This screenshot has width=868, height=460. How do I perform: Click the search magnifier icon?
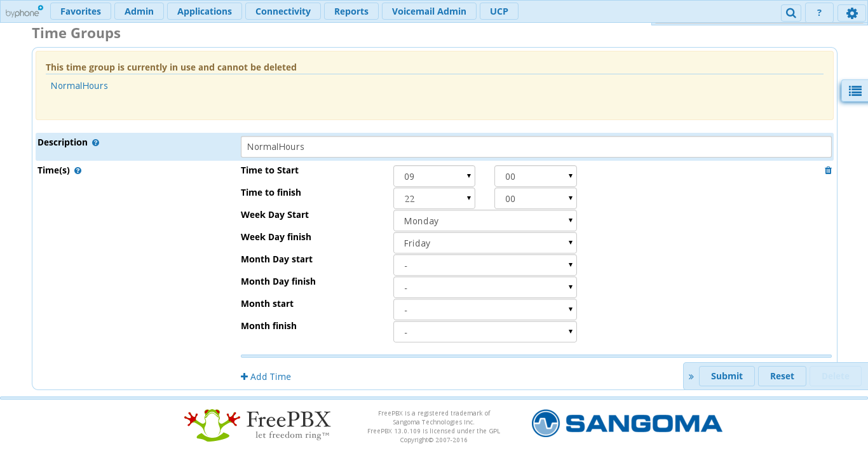click(x=790, y=13)
